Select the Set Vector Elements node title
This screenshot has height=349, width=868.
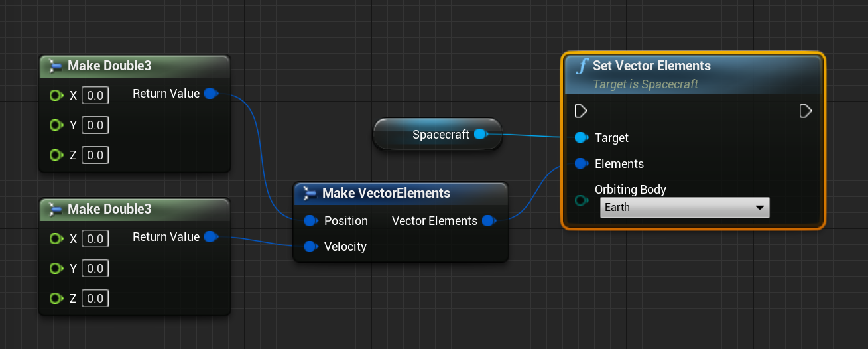coord(651,66)
